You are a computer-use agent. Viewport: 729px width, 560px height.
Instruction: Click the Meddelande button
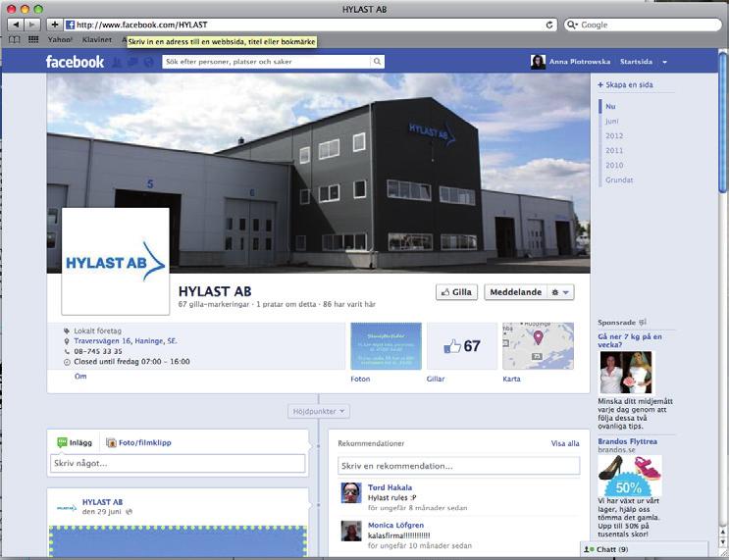[516, 292]
